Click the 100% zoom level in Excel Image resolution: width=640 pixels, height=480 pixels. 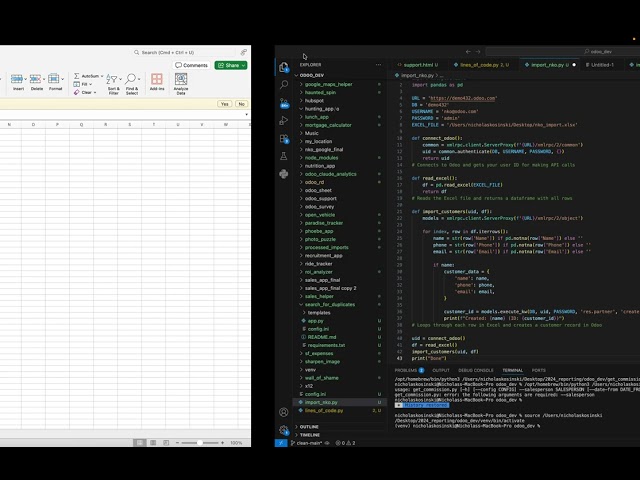[236, 443]
